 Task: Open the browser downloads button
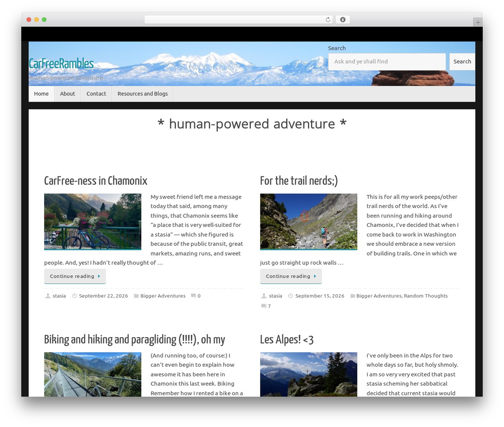point(343,20)
